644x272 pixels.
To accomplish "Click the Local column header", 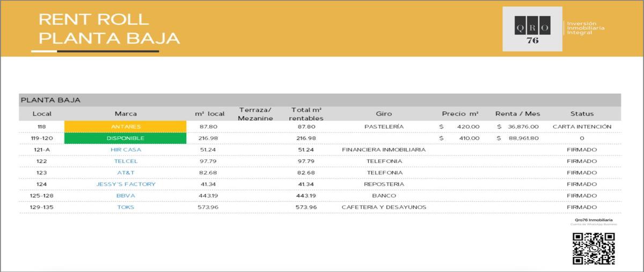I will 42,114.
